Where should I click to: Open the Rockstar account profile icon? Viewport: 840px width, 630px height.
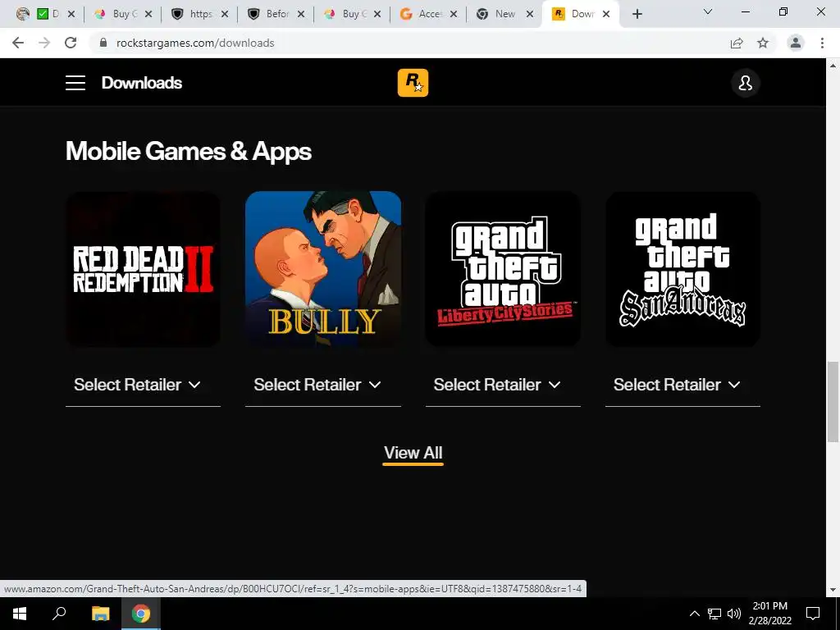click(x=745, y=83)
